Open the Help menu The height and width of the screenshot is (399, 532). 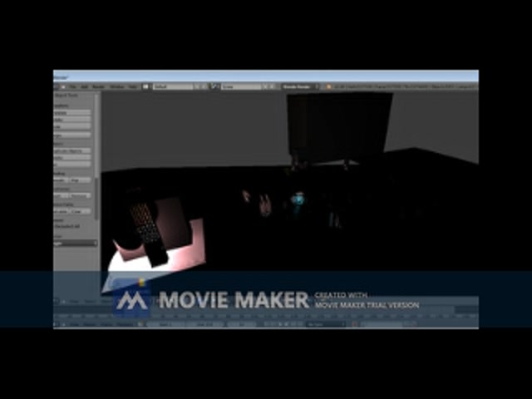coord(133,86)
